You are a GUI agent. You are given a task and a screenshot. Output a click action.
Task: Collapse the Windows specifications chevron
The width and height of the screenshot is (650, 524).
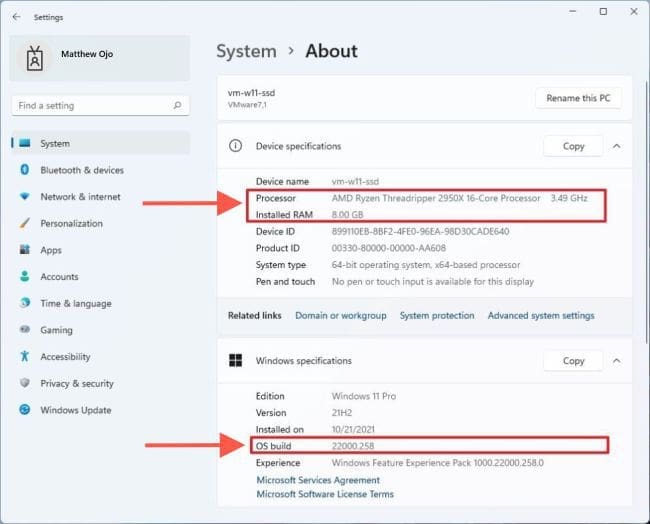point(617,361)
